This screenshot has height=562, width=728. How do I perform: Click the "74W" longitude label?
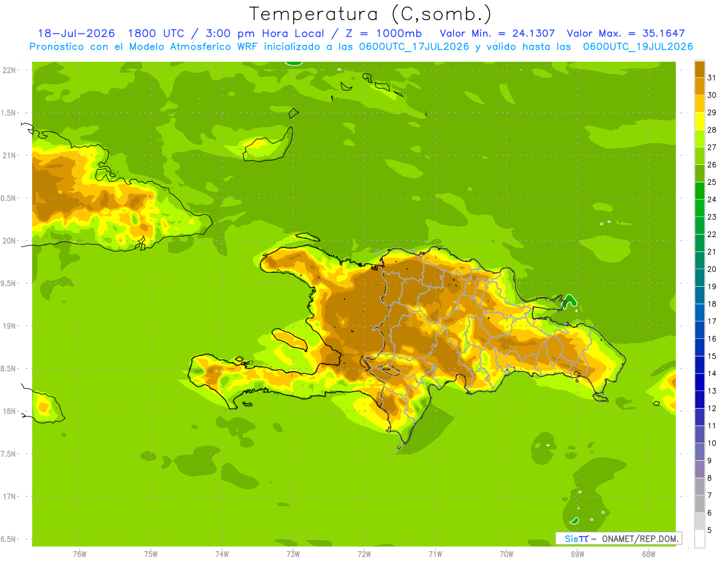[x=221, y=554]
